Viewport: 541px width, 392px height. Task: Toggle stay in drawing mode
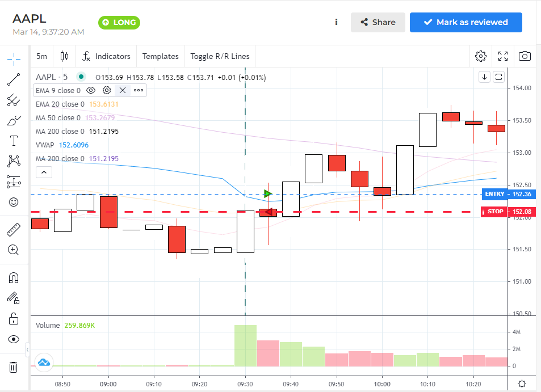(x=14, y=298)
